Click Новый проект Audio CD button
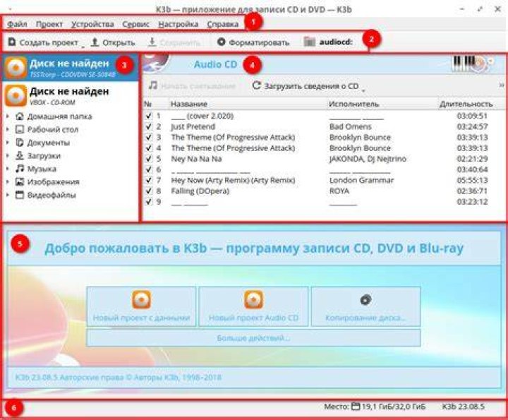Viewport: 508px width, 420px height. [253, 306]
